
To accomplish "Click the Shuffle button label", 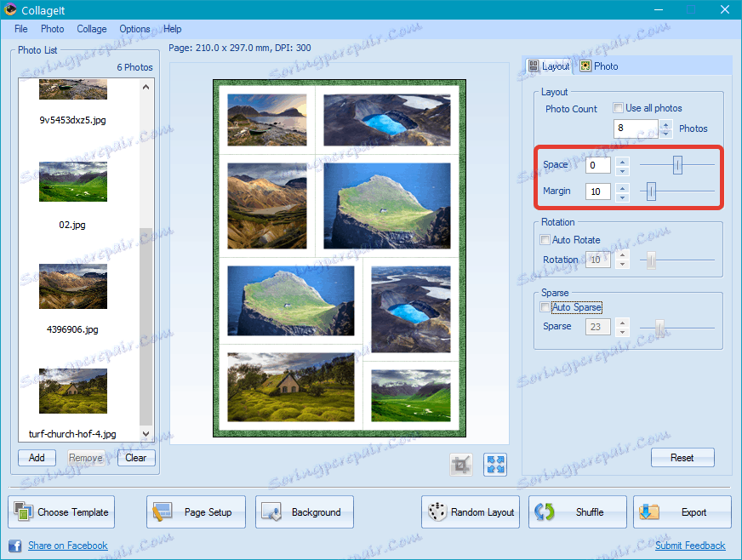I will [x=590, y=512].
